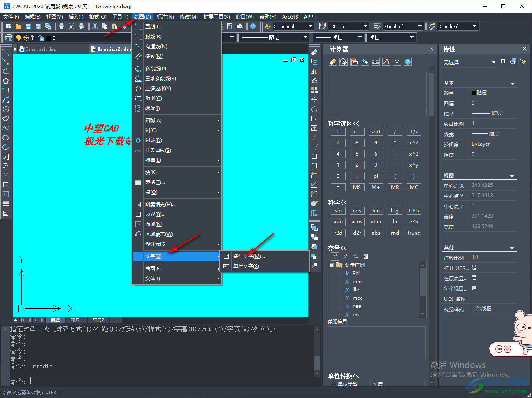This screenshot has width=532, height=398.
Task: Collapse the 其他 section in Properties
Action: coord(512,248)
